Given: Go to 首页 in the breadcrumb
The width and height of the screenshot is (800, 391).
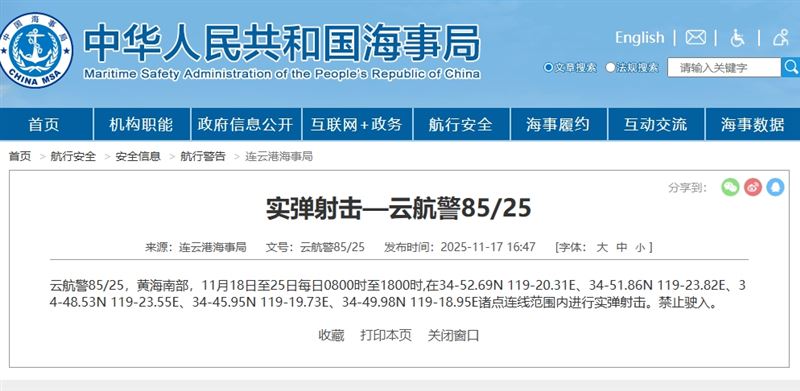Looking at the screenshot, I should click(x=20, y=156).
